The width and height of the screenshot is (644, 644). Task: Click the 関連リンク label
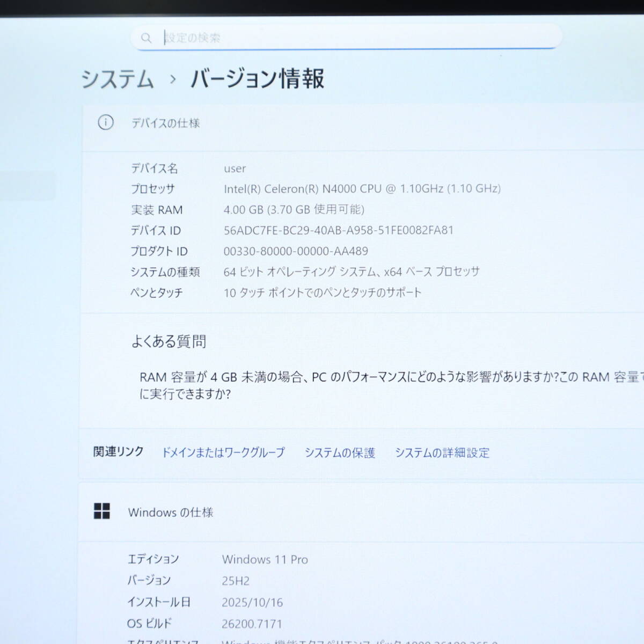[119, 451]
